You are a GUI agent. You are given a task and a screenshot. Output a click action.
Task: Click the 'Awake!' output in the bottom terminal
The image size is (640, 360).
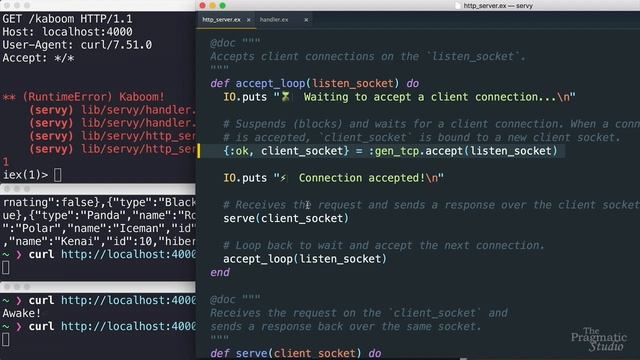tap(22, 313)
